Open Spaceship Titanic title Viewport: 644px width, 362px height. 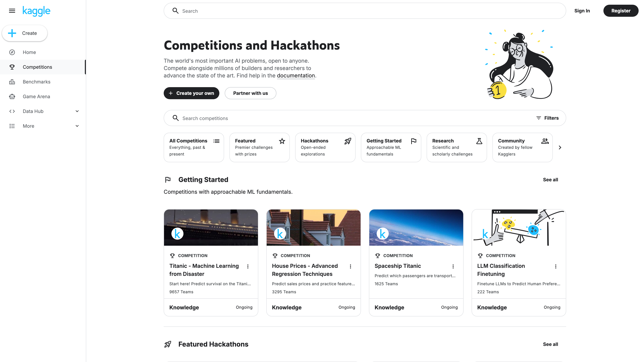[397, 266]
